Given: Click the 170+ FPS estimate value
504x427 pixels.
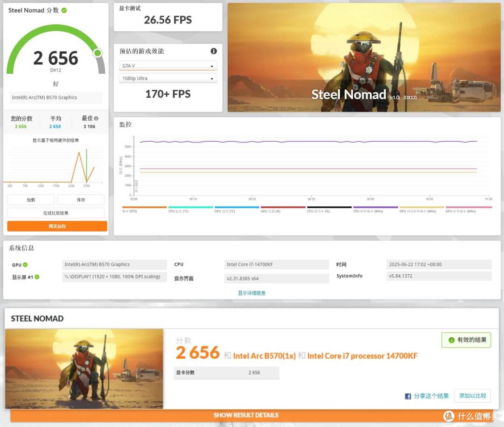Looking at the screenshot, I should (168, 94).
